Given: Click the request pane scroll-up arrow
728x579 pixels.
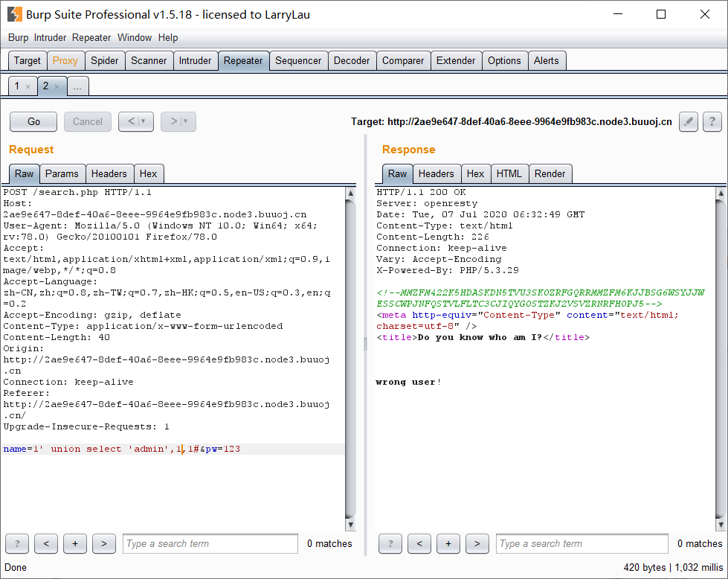Looking at the screenshot, I should pyautogui.click(x=351, y=193).
